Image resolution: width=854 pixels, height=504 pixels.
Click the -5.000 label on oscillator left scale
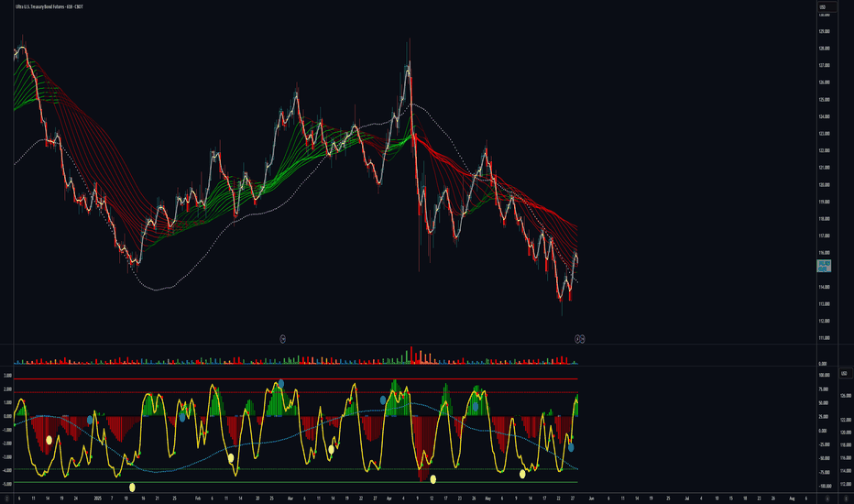coord(7,484)
